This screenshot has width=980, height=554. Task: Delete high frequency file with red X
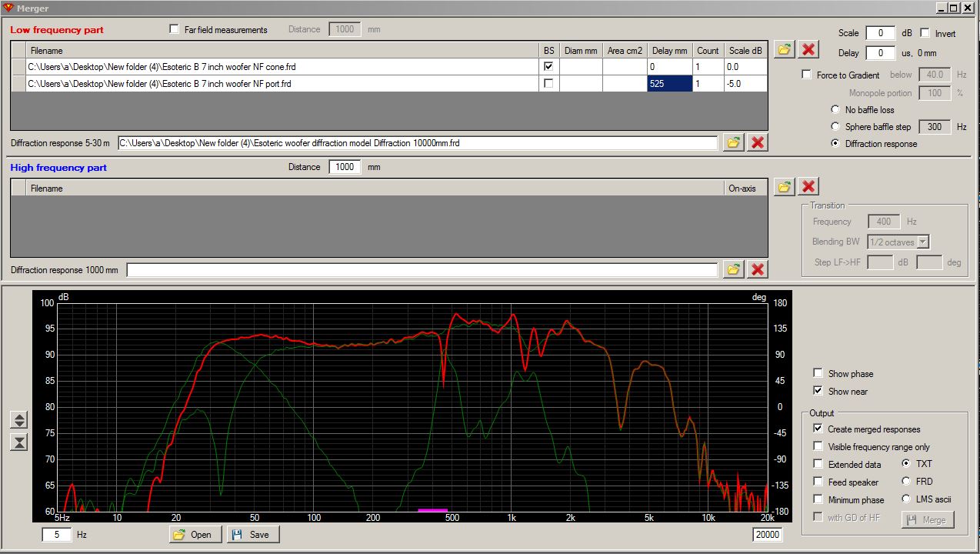click(808, 186)
